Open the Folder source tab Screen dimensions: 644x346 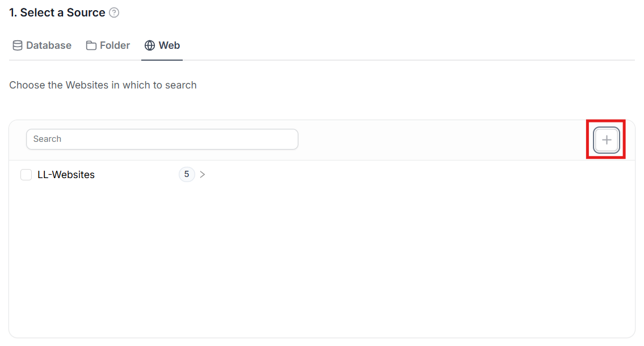point(108,45)
